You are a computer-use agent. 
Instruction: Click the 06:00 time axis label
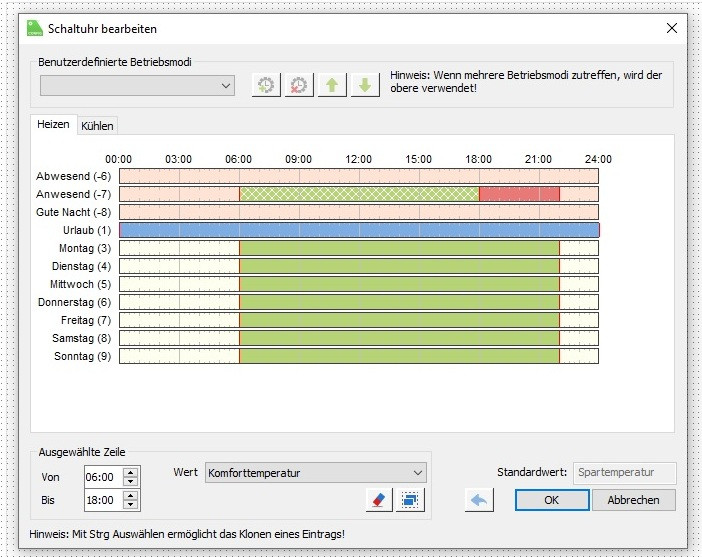tap(239, 159)
